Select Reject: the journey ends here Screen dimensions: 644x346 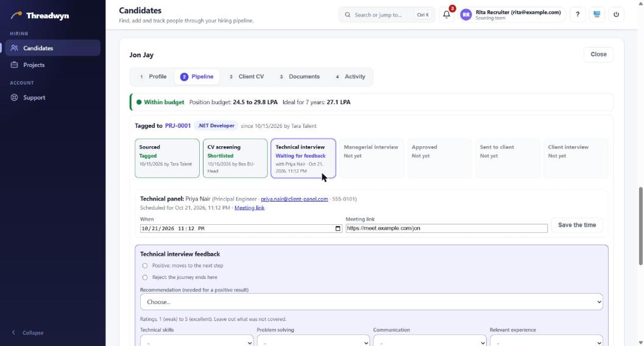144,277
